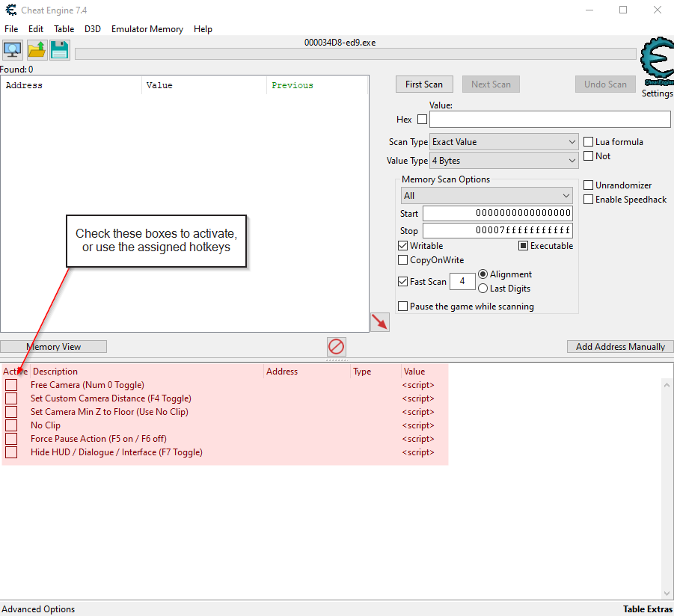Image resolution: width=674 pixels, height=616 pixels.
Task: Click Add Address Manually
Action: point(620,347)
